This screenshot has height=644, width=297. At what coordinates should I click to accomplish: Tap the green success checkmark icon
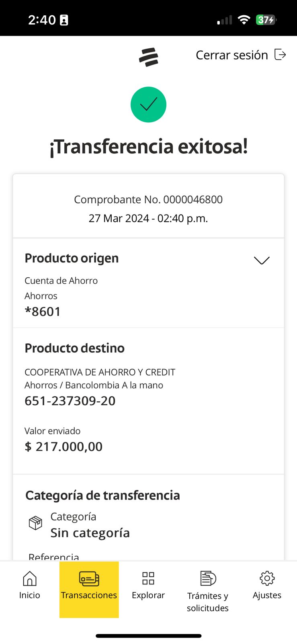pos(148,105)
